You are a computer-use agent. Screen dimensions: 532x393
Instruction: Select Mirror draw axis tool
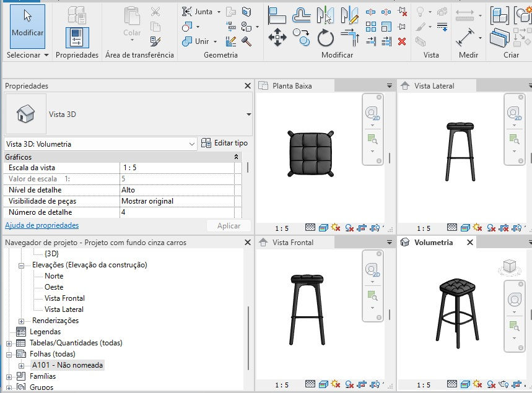[349, 15]
